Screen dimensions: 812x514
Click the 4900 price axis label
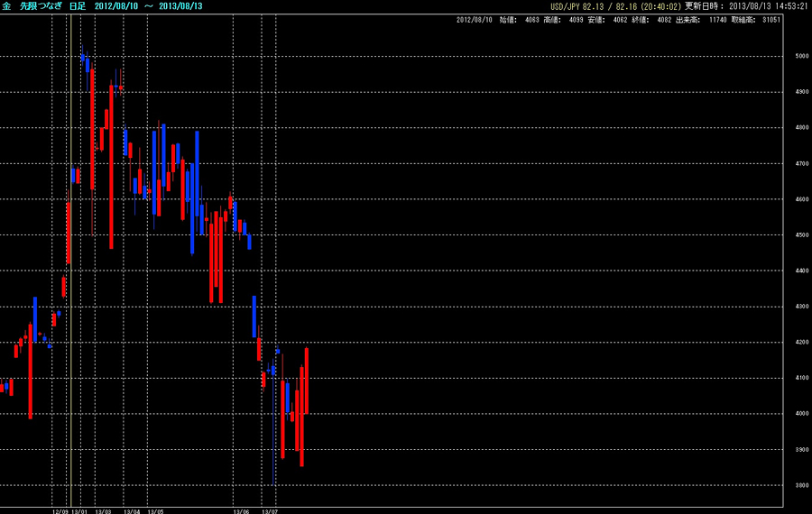[802, 92]
